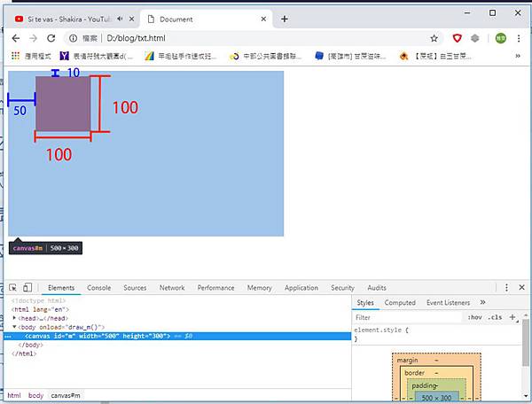Screen dimensions: 532x404
Task: Select the canvas id="m" node
Action: click(177, 336)
